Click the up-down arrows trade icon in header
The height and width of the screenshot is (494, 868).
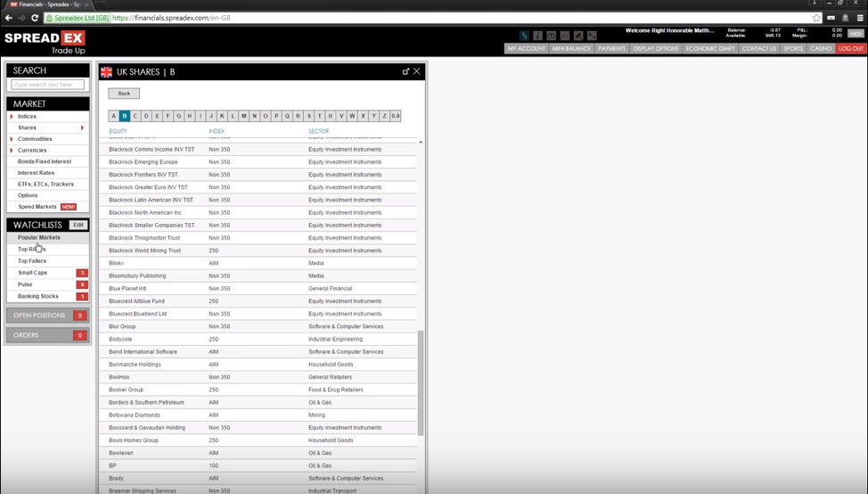(524, 36)
